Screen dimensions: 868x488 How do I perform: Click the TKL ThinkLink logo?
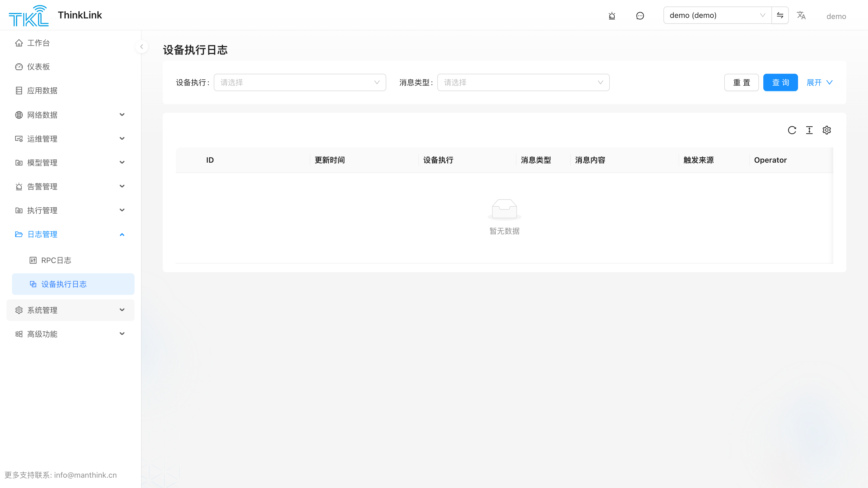[x=55, y=15]
